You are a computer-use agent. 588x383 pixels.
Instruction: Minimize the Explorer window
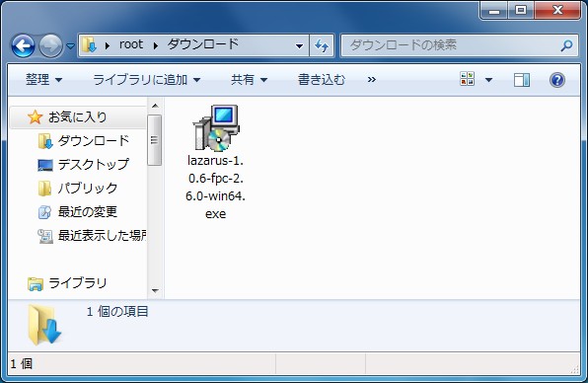(494, 10)
